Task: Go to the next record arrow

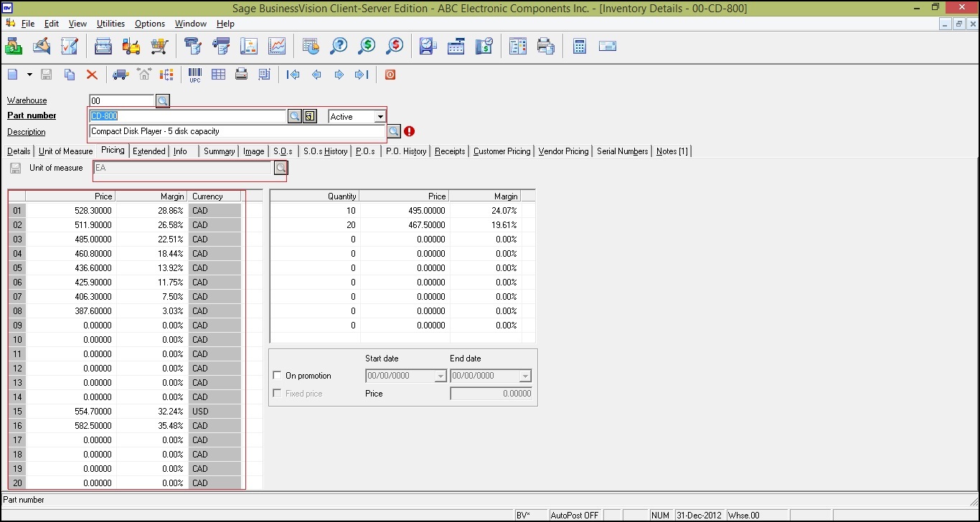Action: [x=339, y=75]
